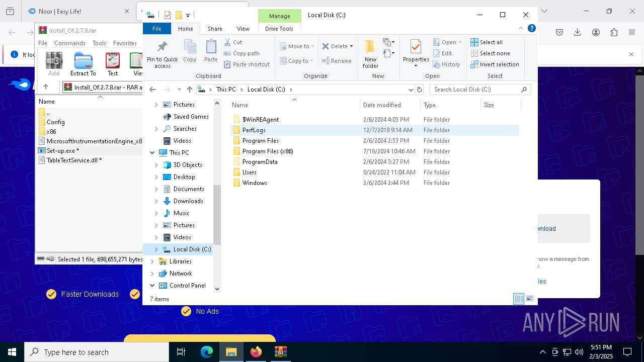This screenshot has height=362, width=644.
Task: Click the Windows taskbar search box
Action: click(x=97, y=352)
